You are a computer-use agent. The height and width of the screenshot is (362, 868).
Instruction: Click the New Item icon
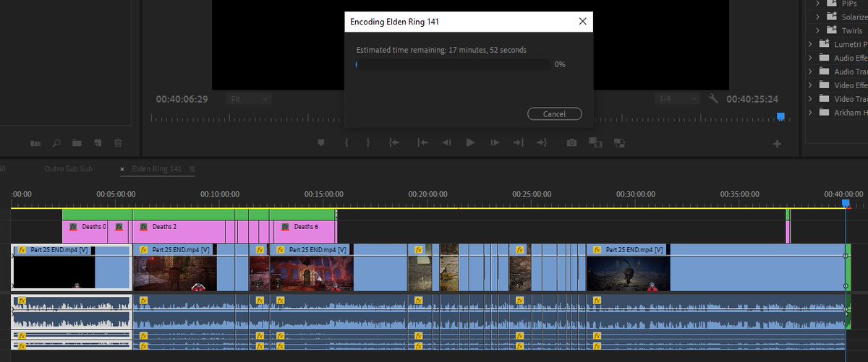98,143
